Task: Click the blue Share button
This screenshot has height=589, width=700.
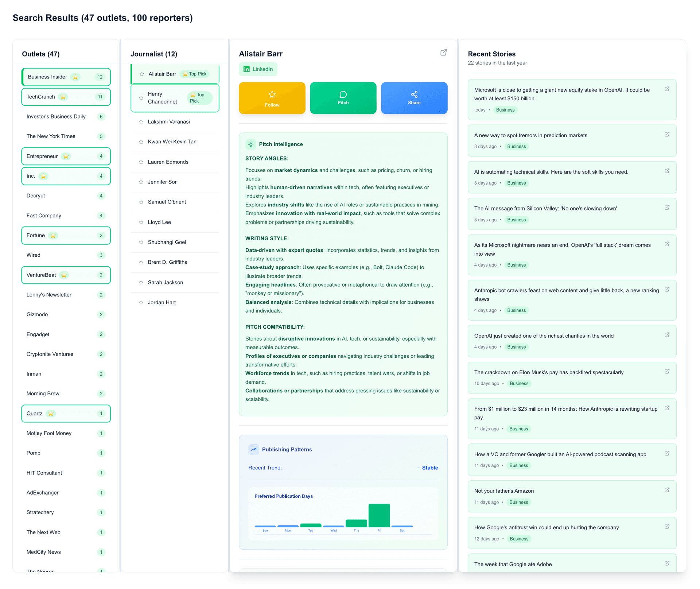Action: coord(414,98)
